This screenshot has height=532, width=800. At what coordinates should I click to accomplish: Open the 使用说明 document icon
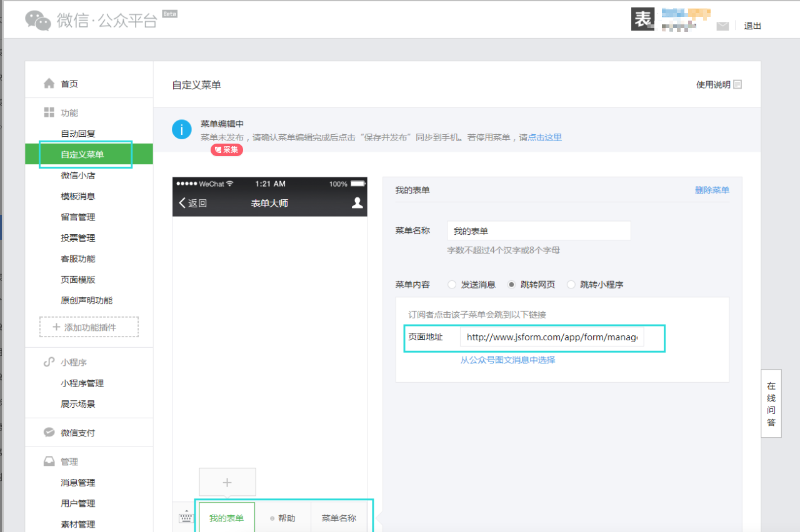click(737, 84)
